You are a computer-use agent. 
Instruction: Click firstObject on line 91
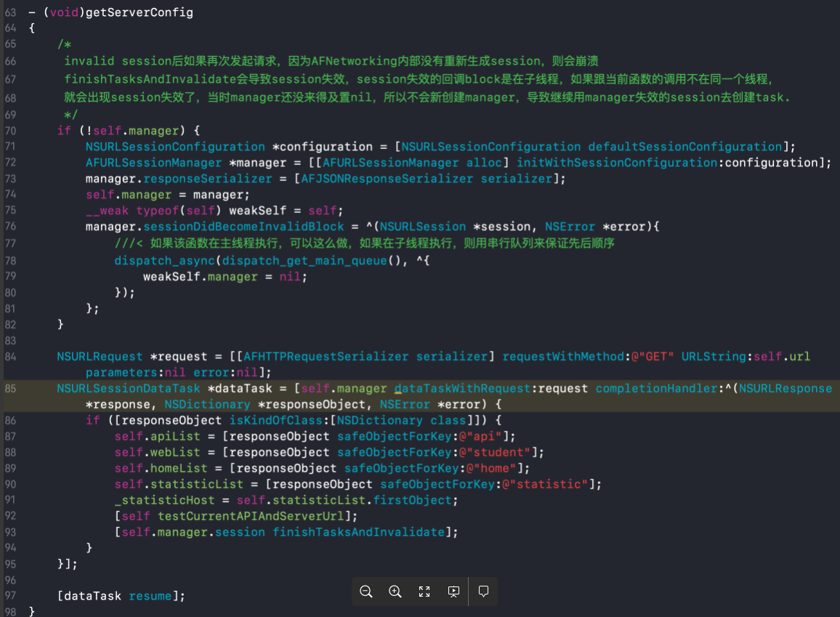point(413,500)
